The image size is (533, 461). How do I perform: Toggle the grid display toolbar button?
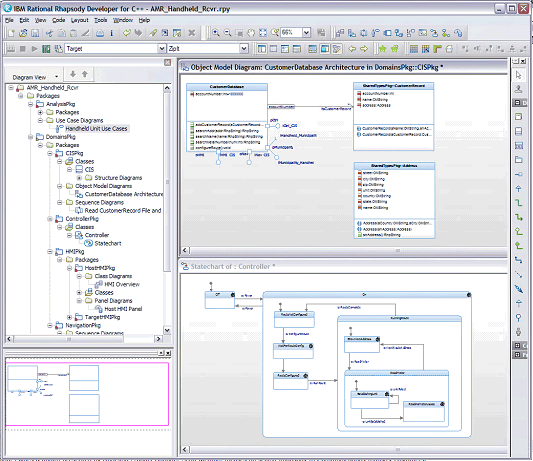click(414, 49)
